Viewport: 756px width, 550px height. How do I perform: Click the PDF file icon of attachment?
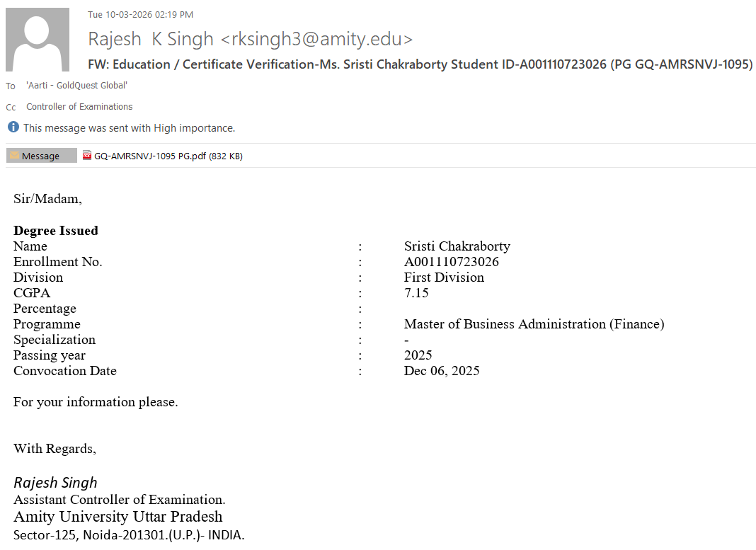[x=87, y=156]
